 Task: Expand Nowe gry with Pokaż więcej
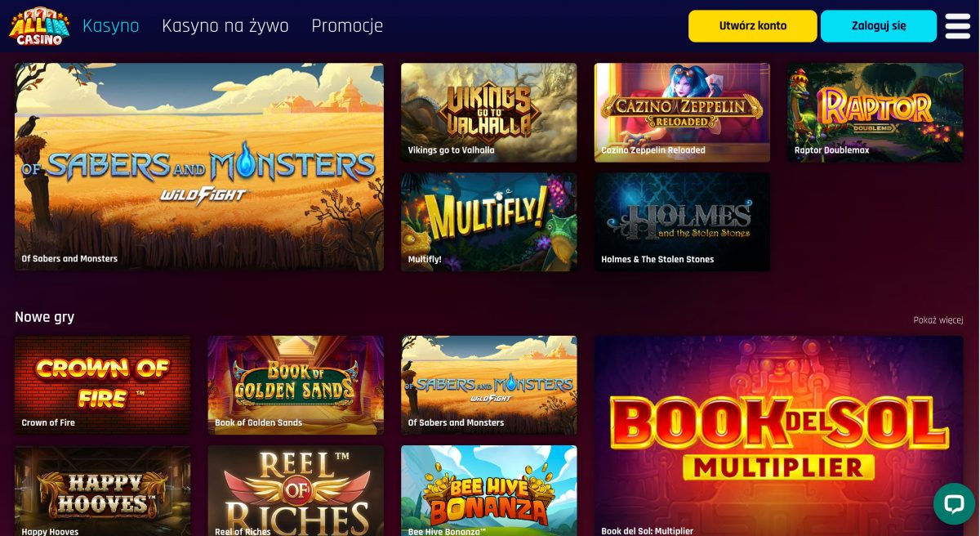point(938,320)
